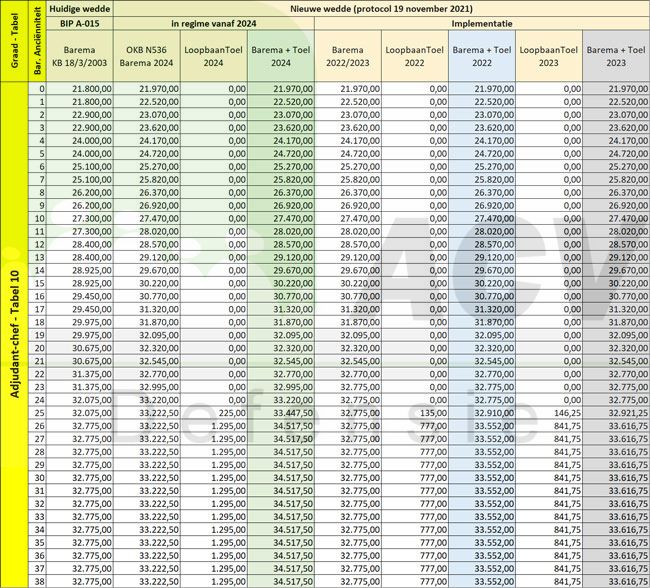Select OKB N536 Barema 2024 value 32.995,00
Viewport: 650px width, 588px height.
click(147, 387)
